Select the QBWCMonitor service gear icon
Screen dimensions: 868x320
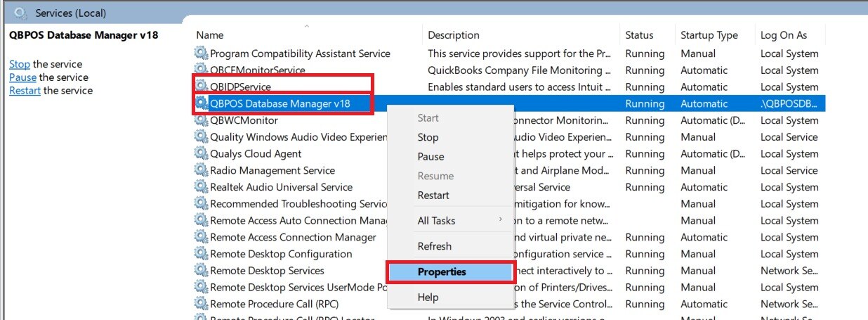[x=202, y=120]
